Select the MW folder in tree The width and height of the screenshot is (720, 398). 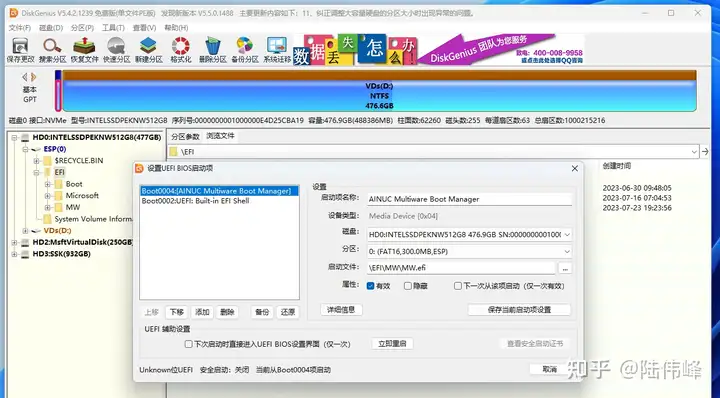(x=73, y=207)
